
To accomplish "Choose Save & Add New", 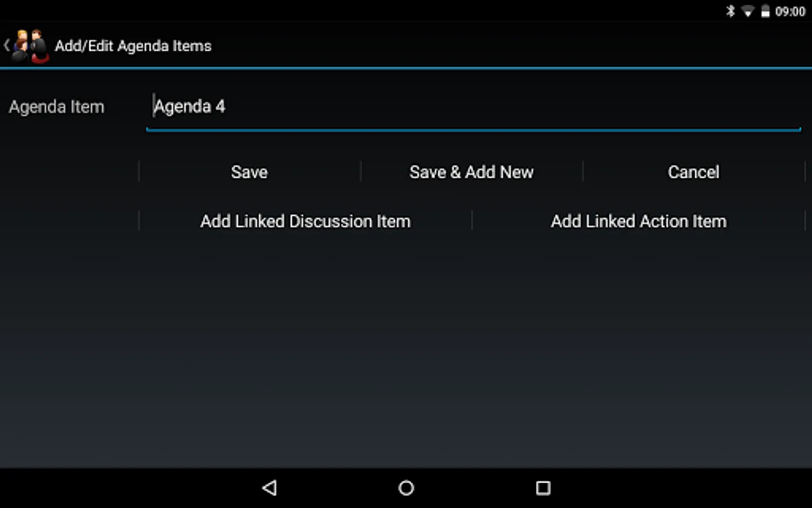I will pyautogui.click(x=471, y=172).
